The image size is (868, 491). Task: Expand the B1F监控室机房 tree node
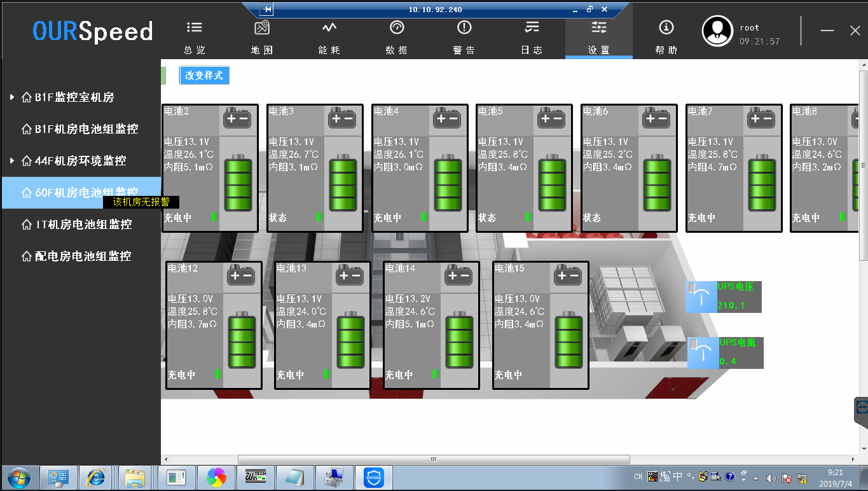tap(12, 97)
